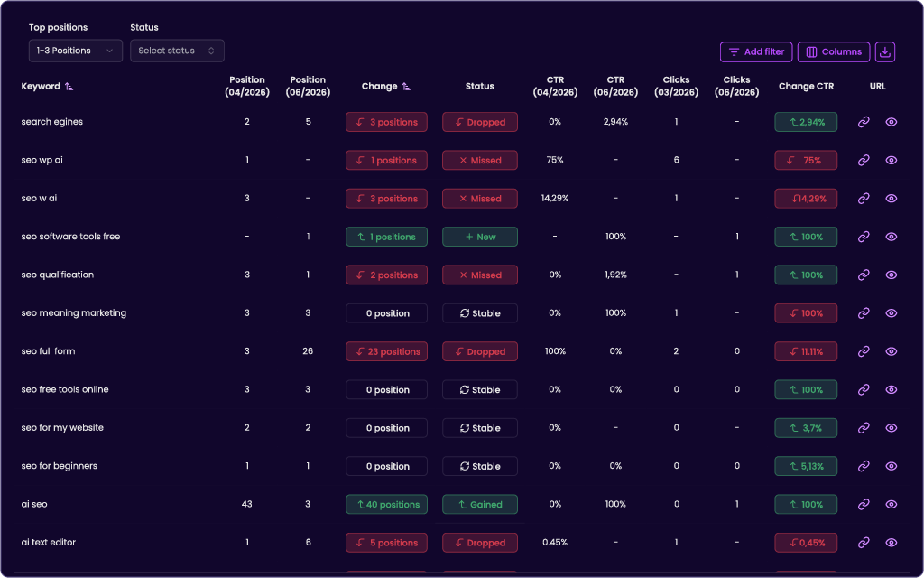Open the Columns selector
This screenshot has height=578, width=924.
833,51
